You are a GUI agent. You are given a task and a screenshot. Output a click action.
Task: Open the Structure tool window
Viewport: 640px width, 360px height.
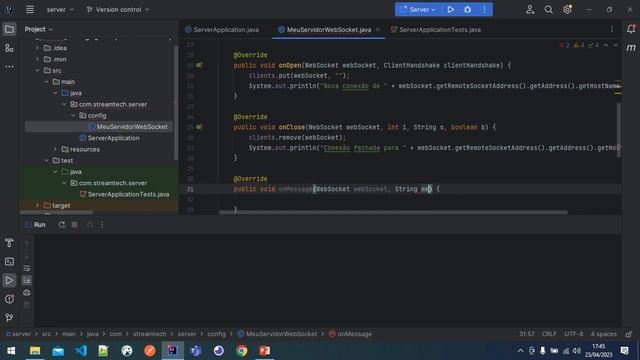(9, 48)
